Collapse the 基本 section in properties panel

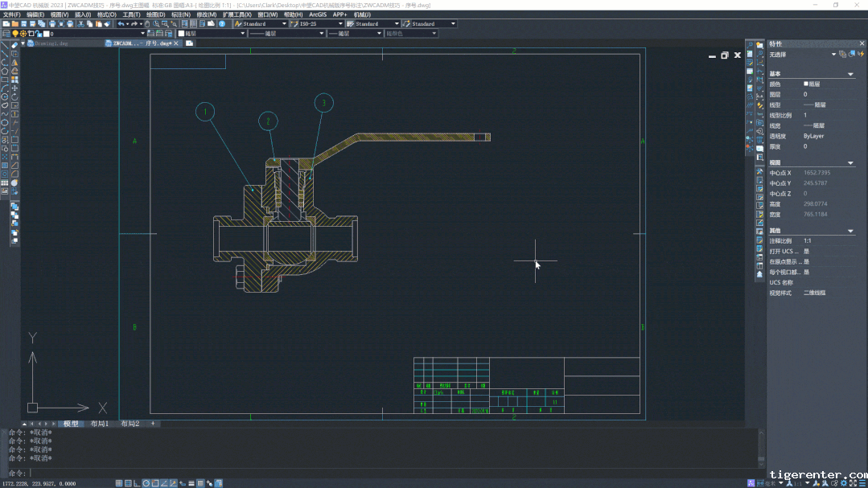pos(851,74)
